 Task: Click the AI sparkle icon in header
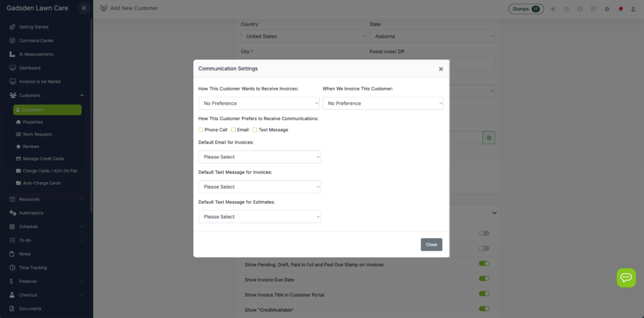coord(553,9)
